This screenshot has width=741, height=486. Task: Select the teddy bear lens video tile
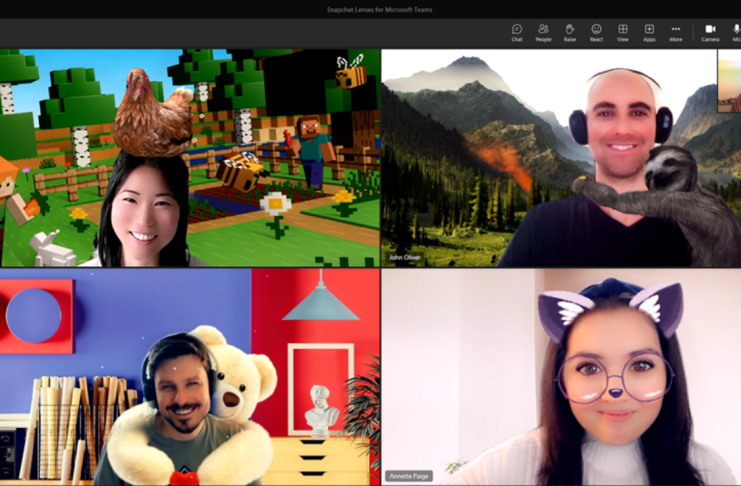click(190, 377)
